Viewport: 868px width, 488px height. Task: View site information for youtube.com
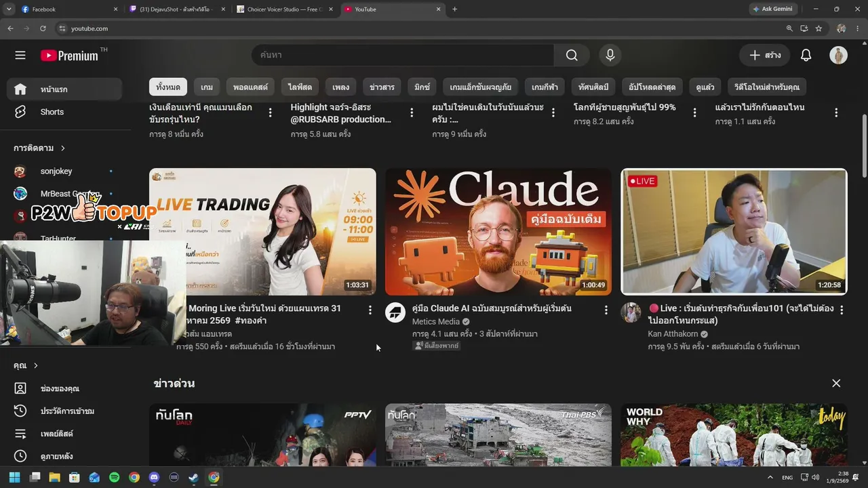(62, 28)
